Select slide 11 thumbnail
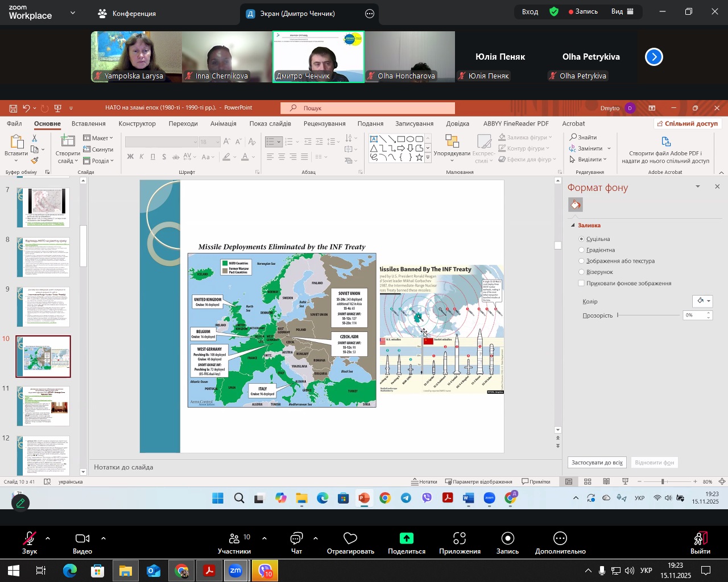 pos(43,406)
